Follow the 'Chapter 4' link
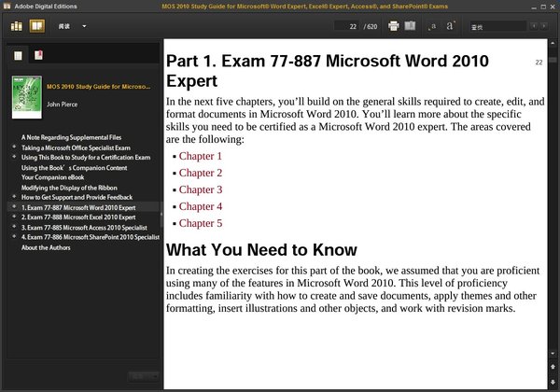Screen dimensions: 560x392 [200, 206]
